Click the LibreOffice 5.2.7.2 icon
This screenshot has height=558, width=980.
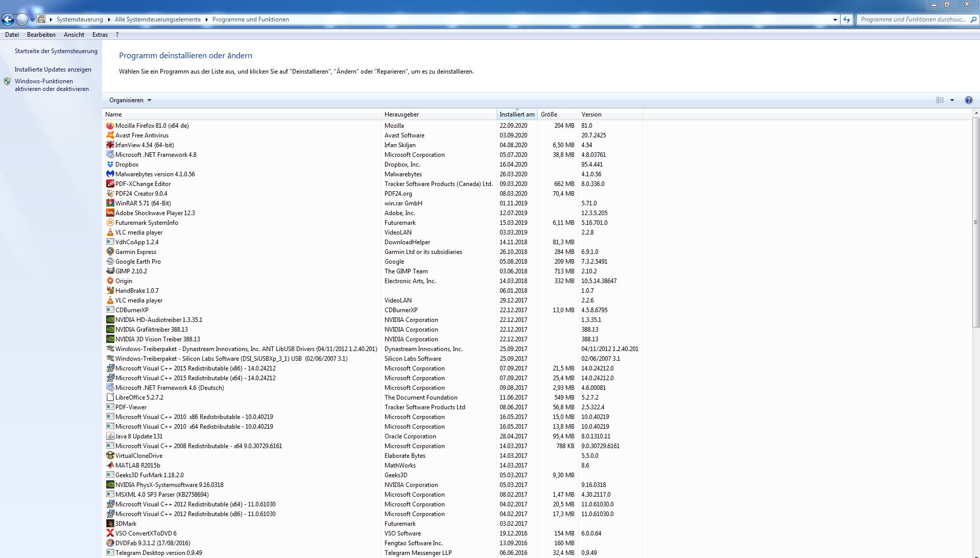click(x=110, y=398)
